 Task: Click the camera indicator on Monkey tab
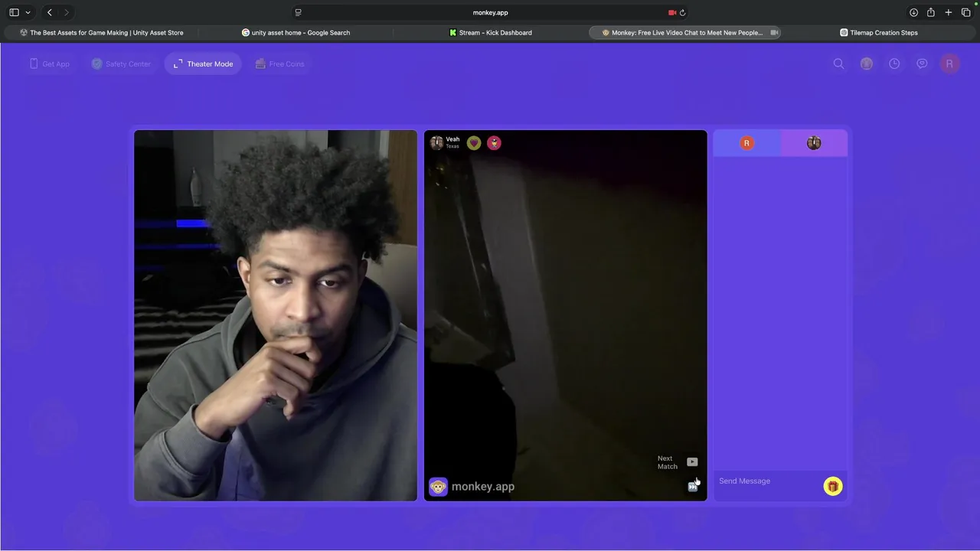point(774,33)
